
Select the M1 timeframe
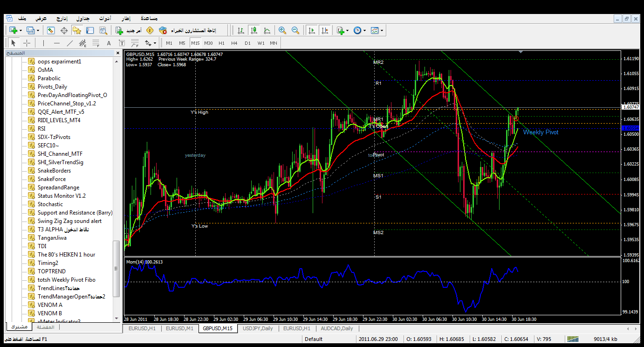(x=169, y=43)
